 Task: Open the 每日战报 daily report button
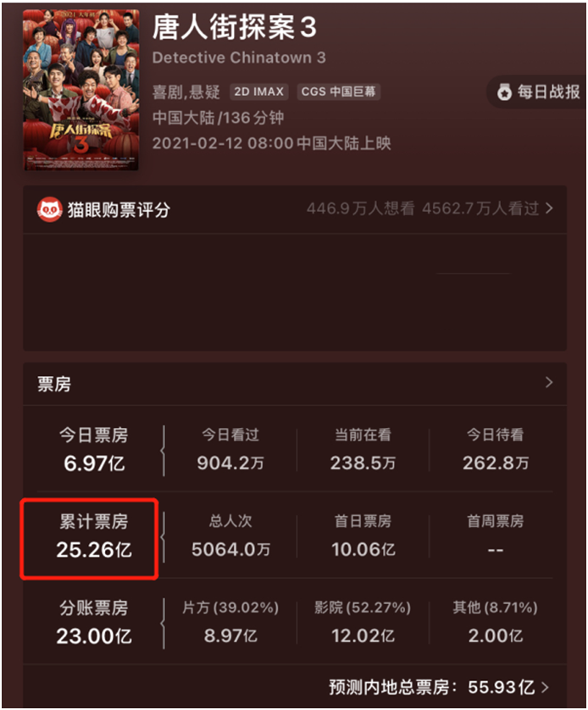(538, 92)
